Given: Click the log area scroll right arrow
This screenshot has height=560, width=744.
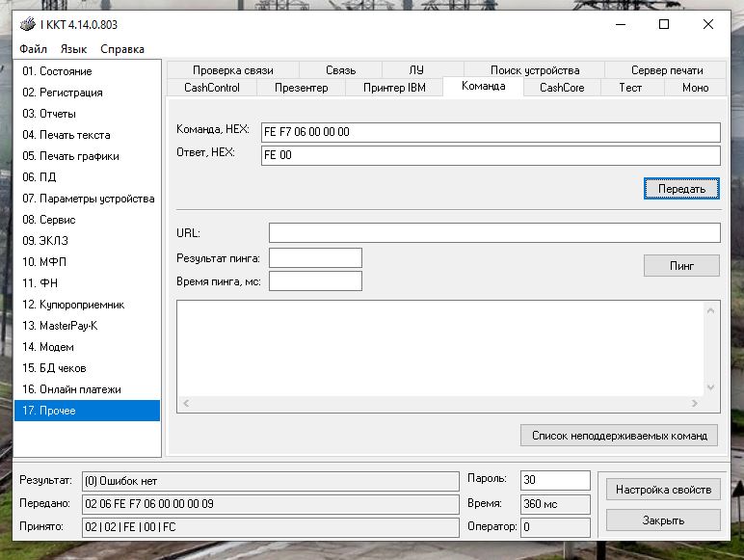Looking at the screenshot, I should tap(694, 404).
